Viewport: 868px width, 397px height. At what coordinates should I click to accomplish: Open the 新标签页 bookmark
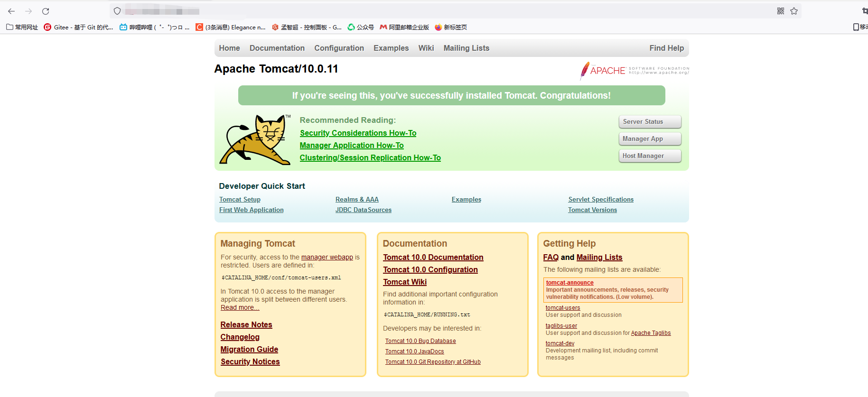451,27
